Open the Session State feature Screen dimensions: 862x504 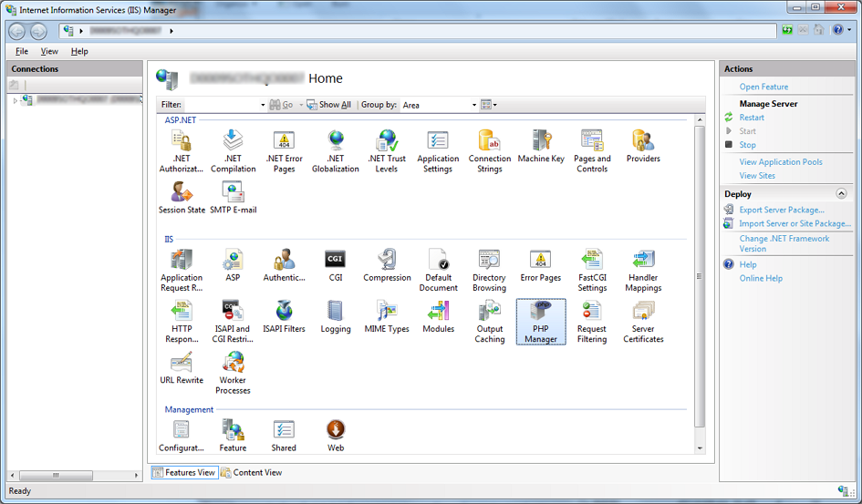click(x=182, y=198)
